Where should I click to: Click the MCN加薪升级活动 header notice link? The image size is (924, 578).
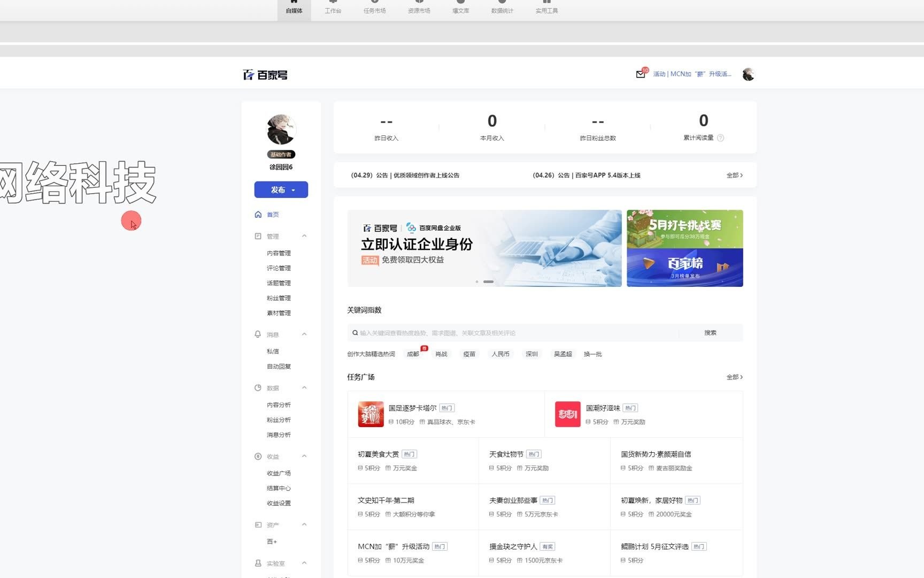coord(692,74)
